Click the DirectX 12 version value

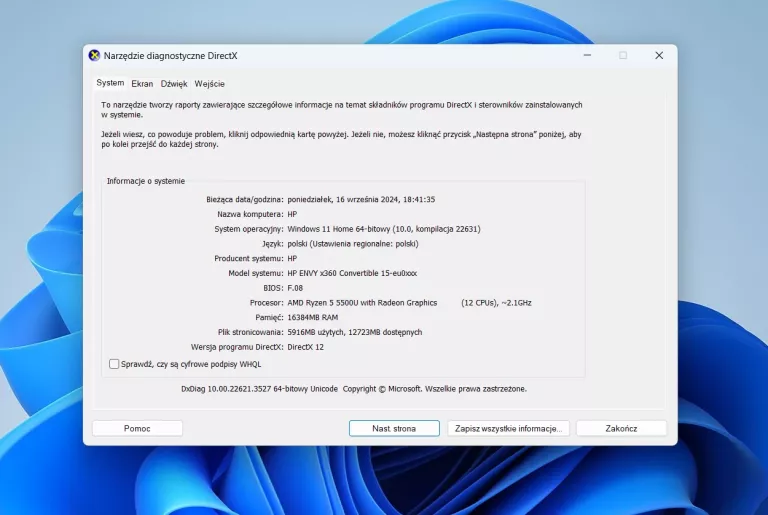pos(305,346)
